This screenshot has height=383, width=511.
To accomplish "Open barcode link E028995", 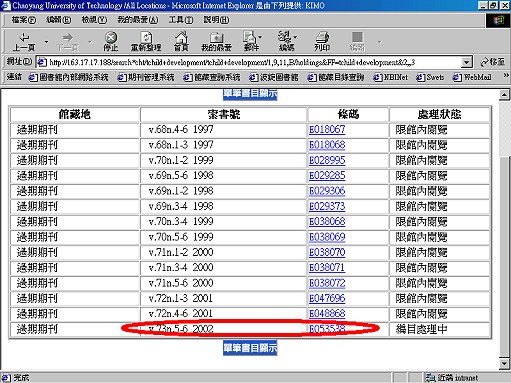I will (327, 160).
